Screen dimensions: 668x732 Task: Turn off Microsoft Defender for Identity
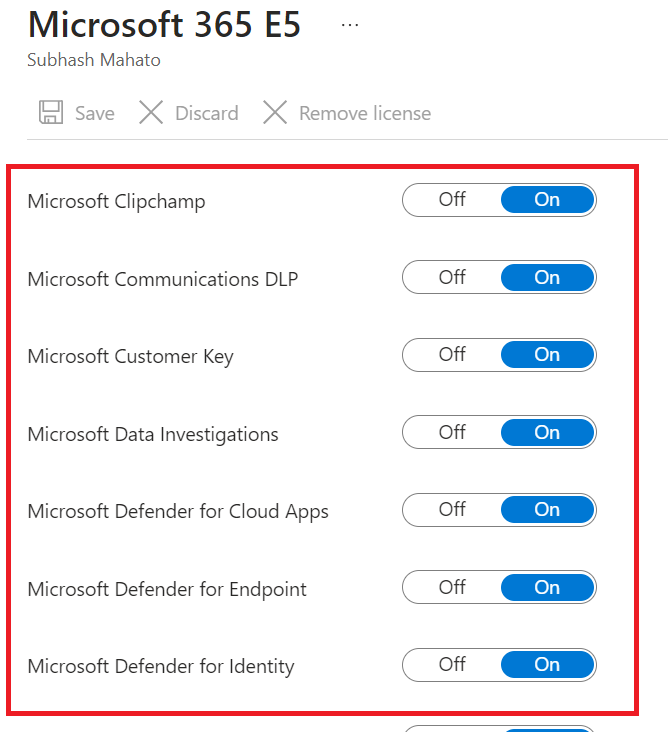(x=452, y=665)
